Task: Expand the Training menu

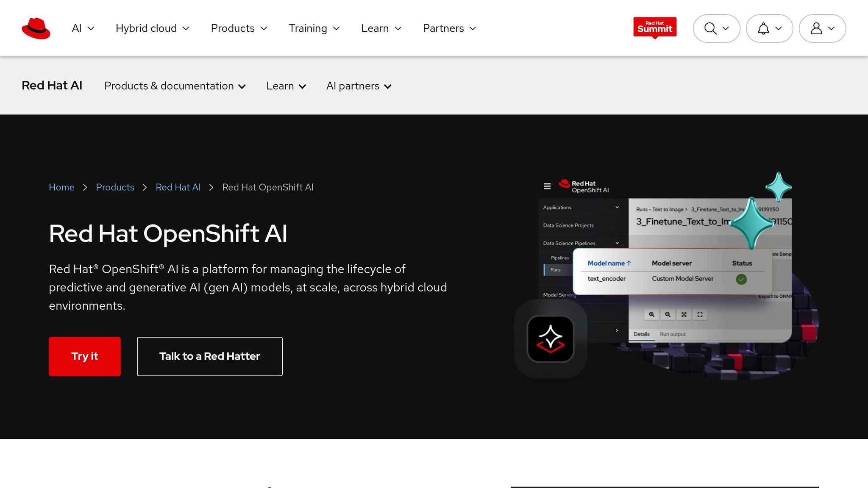Action: 314,28
